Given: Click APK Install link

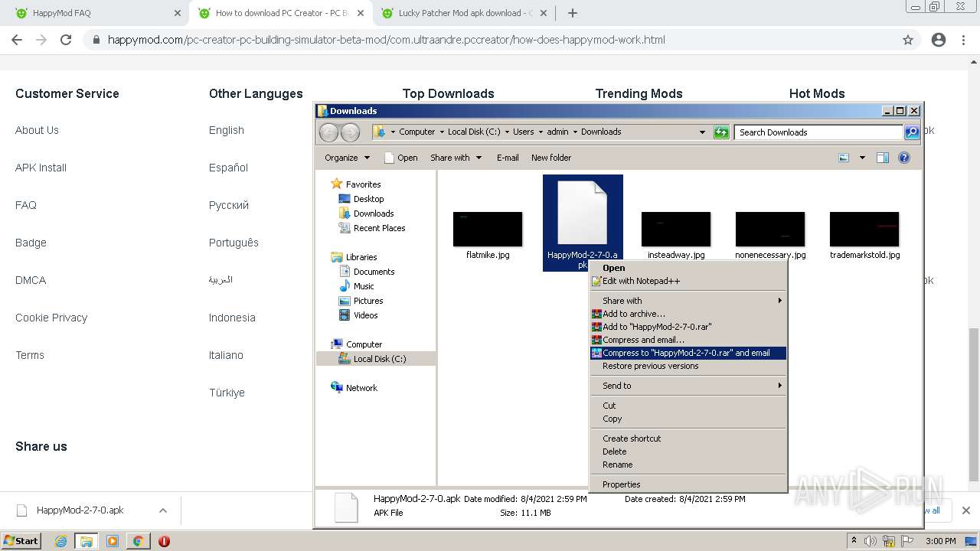Looking at the screenshot, I should 41,168.
